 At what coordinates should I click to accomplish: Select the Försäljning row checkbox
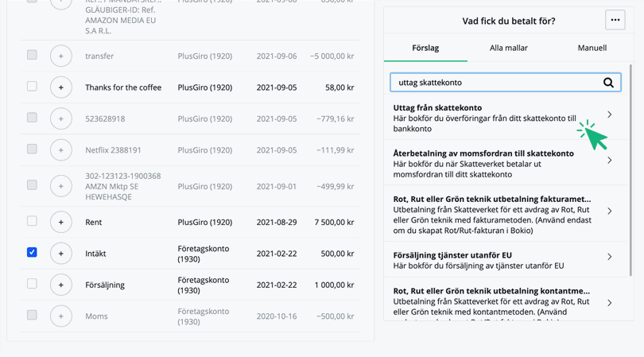point(32,283)
